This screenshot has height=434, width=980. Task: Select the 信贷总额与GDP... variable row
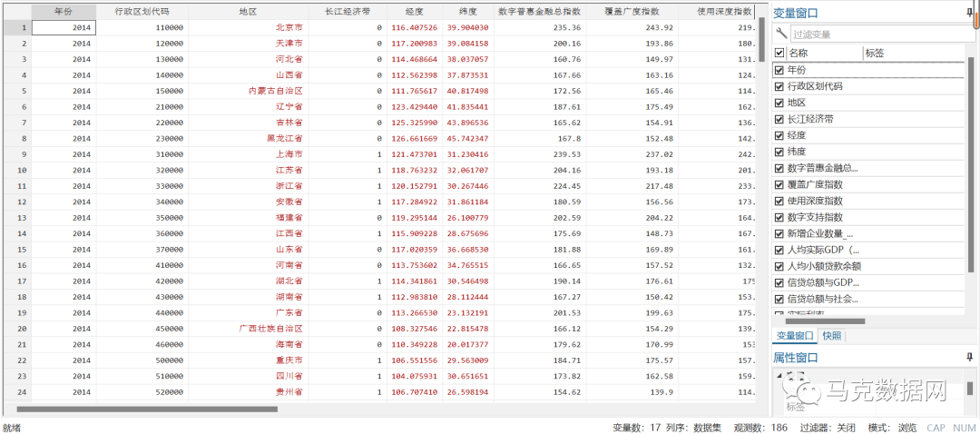(x=868, y=282)
